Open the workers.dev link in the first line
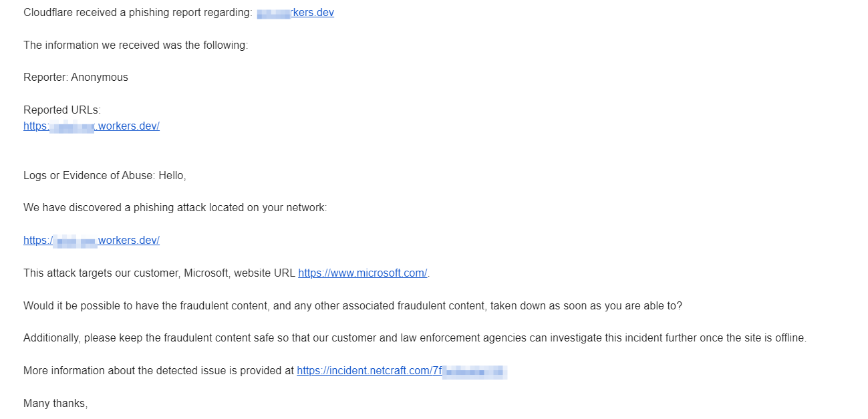Screen dimensions: 868x419 click(x=295, y=13)
